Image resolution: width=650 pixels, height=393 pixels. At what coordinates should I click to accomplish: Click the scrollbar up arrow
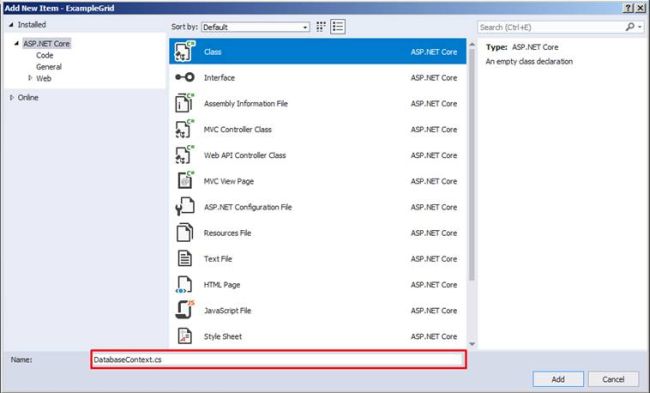point(472,44)
